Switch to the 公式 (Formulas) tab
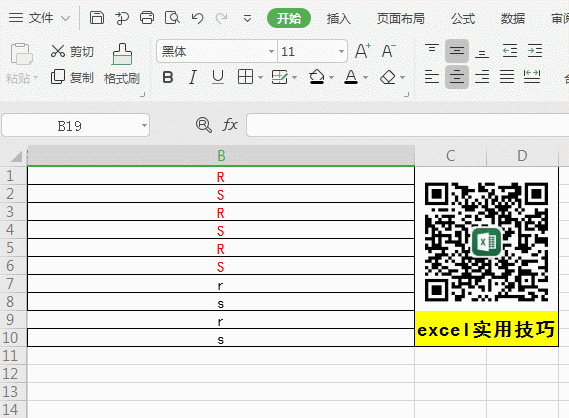 coord(463,18)
